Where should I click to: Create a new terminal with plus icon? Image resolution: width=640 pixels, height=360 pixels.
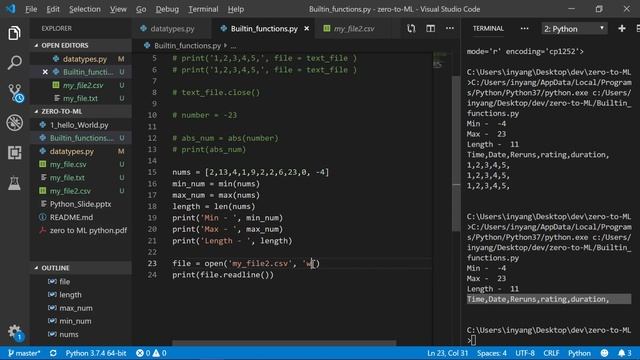pyautogui.click(x=622, y=29)
